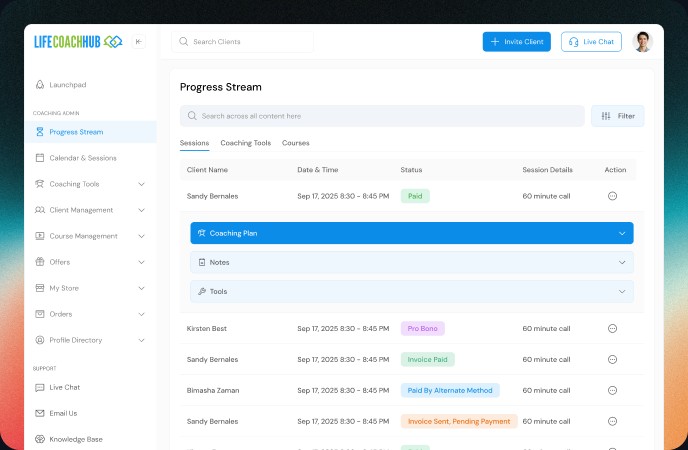Viewport: 688px width, 450px height.
Task: Click the Notes document icon
Action: point(202,262)
